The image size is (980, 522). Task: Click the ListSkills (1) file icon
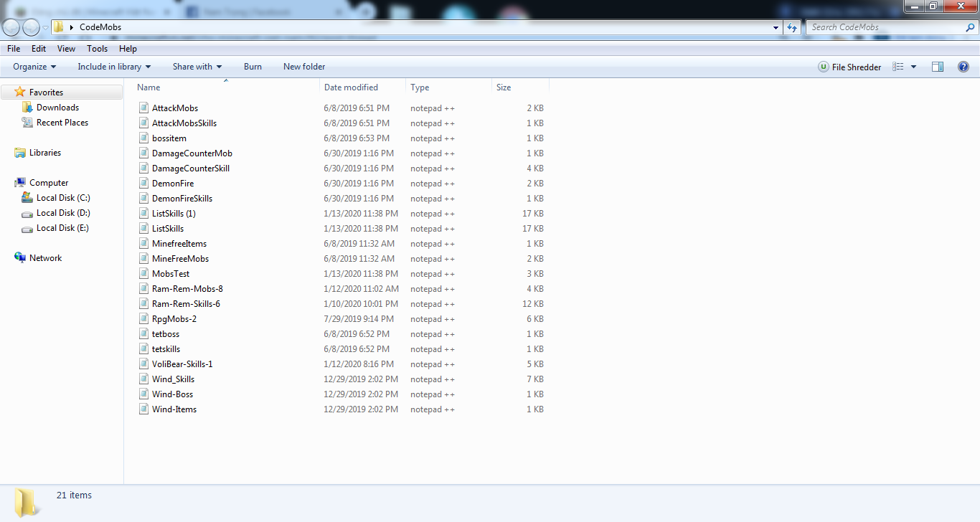point(143,214)
